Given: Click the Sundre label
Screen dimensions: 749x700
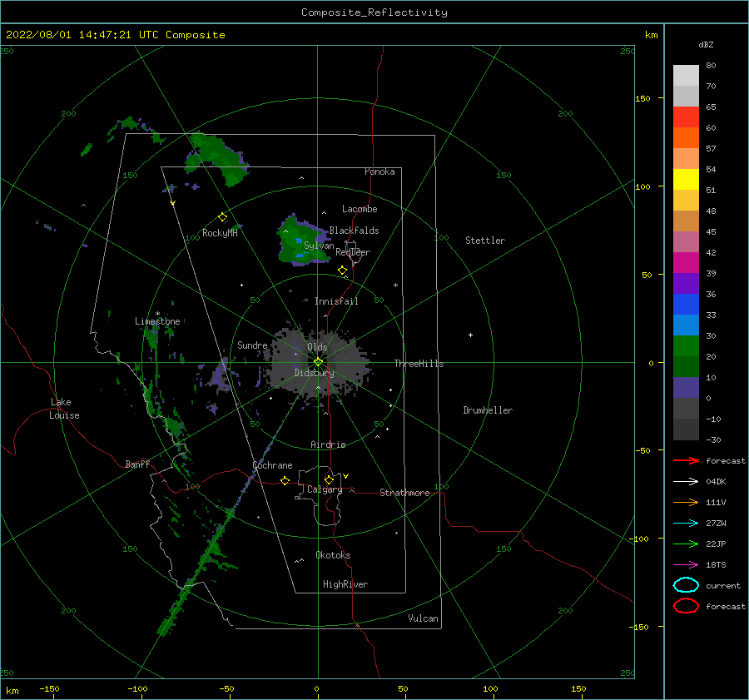Looking at the screenshot, I should [252, 345].
